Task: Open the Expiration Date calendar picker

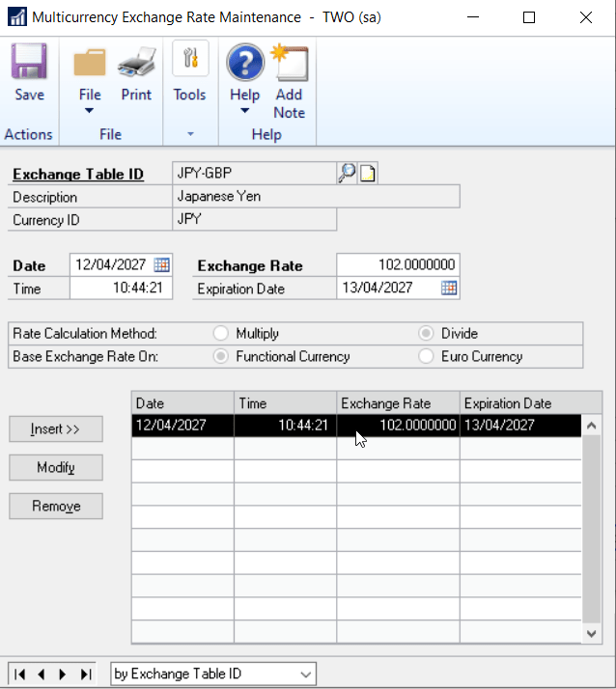Action: pos(448,288)
